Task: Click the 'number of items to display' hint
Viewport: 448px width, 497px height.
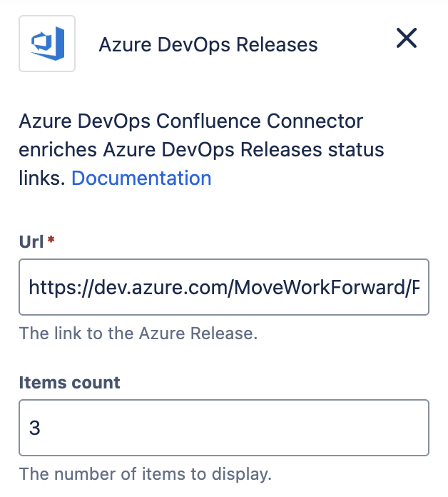Action: coord(146,473)
